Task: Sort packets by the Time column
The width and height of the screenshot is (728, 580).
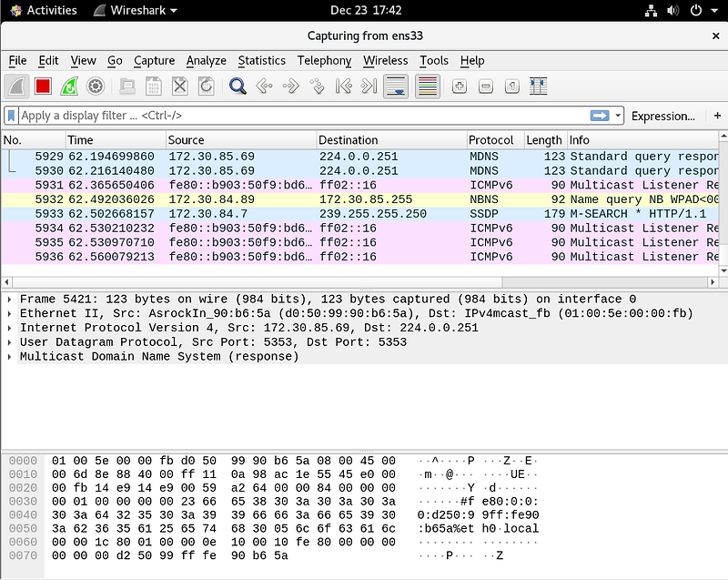Action: pyautogui.click(x=116, y=140)
